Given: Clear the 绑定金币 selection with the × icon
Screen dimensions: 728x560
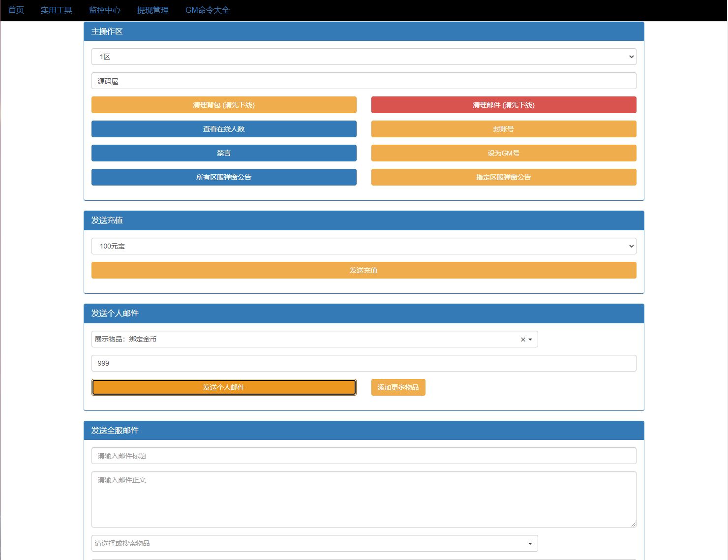Looking at the screenshot, I should click(523, 340).
